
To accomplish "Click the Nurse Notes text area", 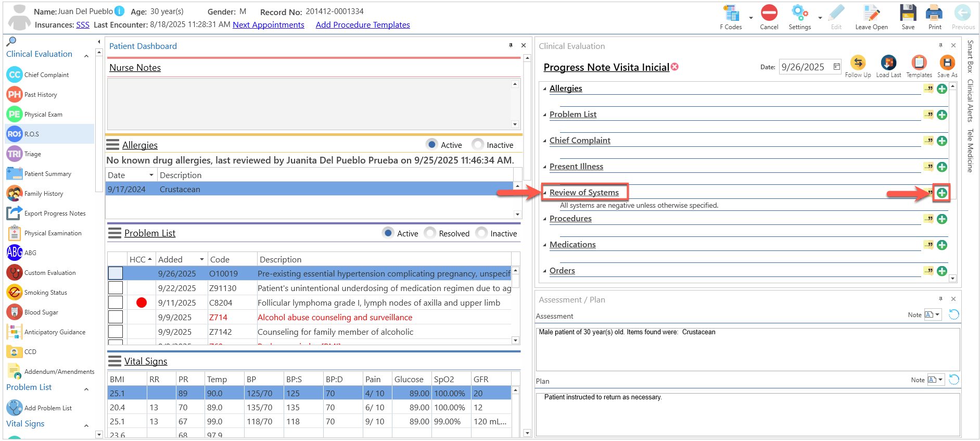I will coord(310,104).
